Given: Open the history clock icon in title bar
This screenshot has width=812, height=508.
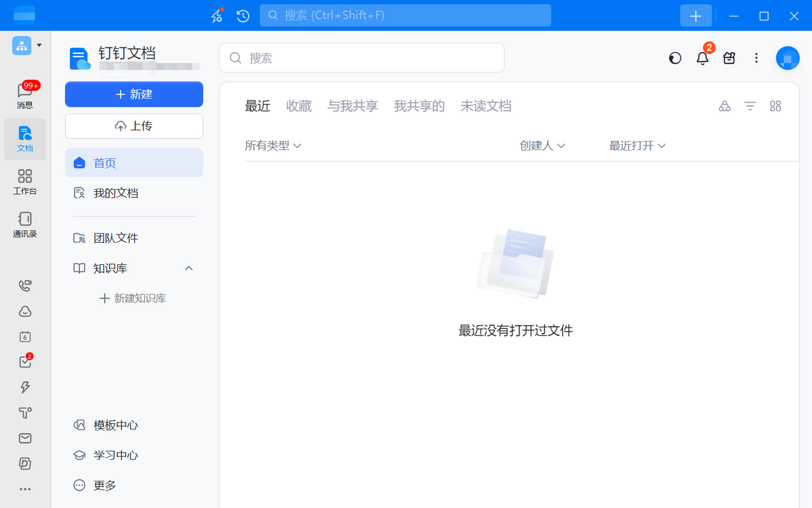Looking at the screenshot, I should tap(243, 16).
